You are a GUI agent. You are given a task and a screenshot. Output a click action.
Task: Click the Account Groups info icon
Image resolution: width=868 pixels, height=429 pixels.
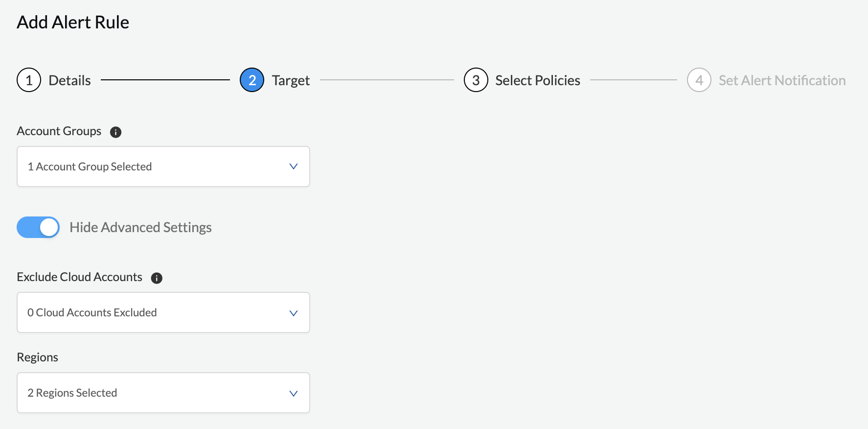[115, 132]
